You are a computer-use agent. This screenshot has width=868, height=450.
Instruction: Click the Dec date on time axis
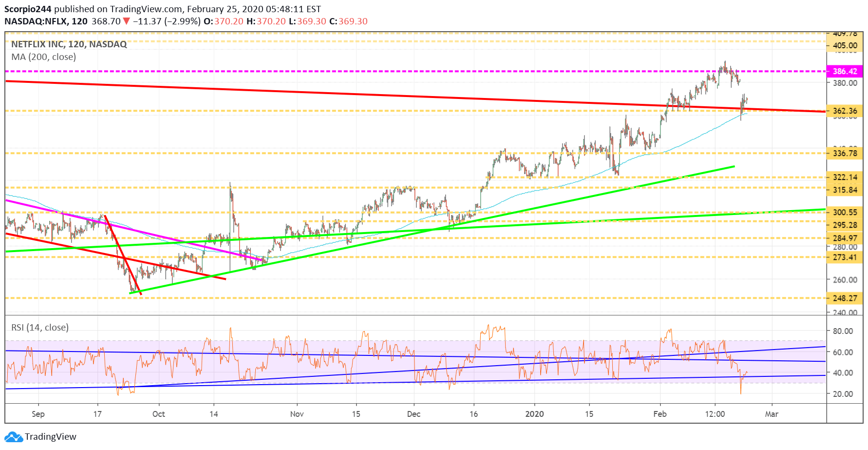(414, 414)
